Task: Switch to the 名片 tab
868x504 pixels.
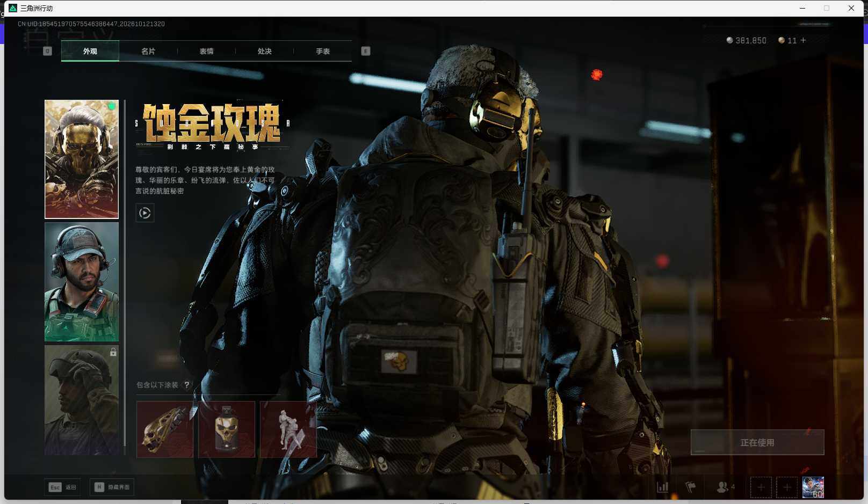Action: (x=148, y=51)
